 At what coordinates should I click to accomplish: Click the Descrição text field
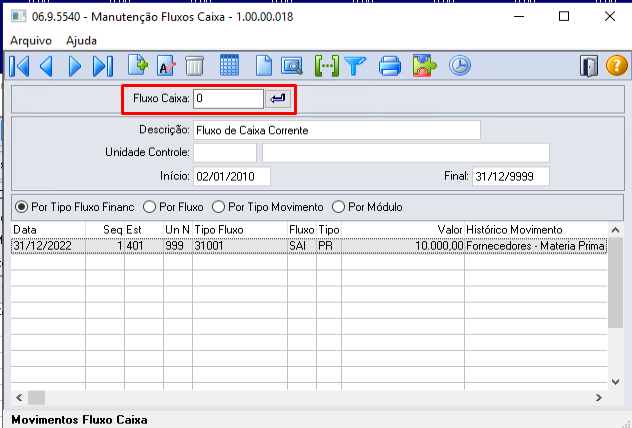tap(337, 130)
